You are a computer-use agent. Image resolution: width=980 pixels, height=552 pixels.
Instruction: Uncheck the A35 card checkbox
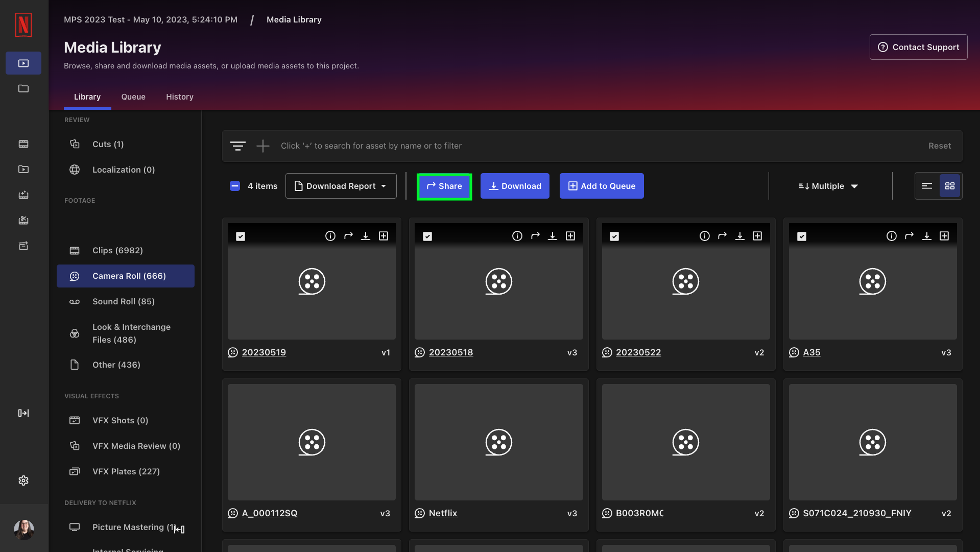click(x=802, y=236)
